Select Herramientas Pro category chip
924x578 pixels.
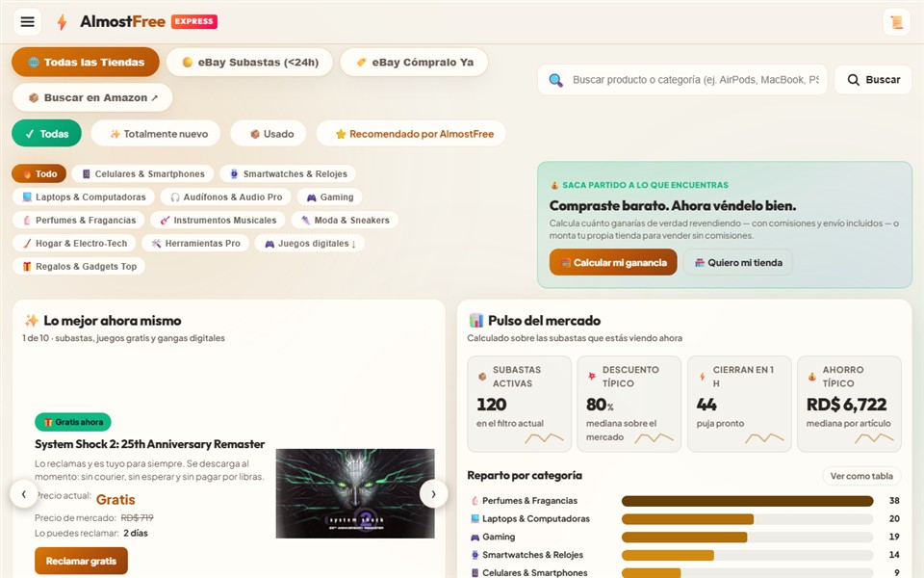[x=195, y=243]
